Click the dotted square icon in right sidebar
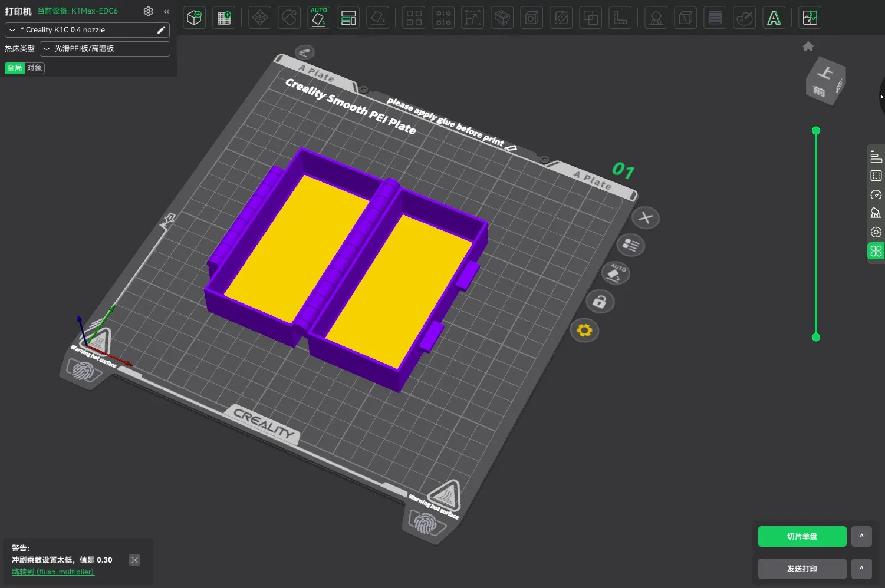885x588 pixels. pos(876,176)
